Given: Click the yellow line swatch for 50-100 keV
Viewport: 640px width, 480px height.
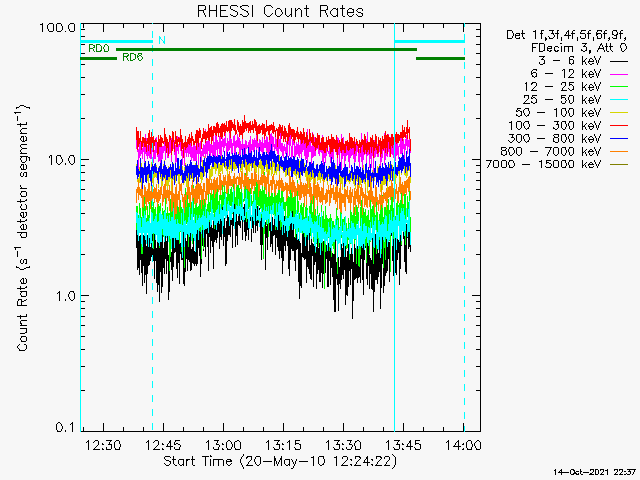Looking at the screenshot, I should (619, 113).
